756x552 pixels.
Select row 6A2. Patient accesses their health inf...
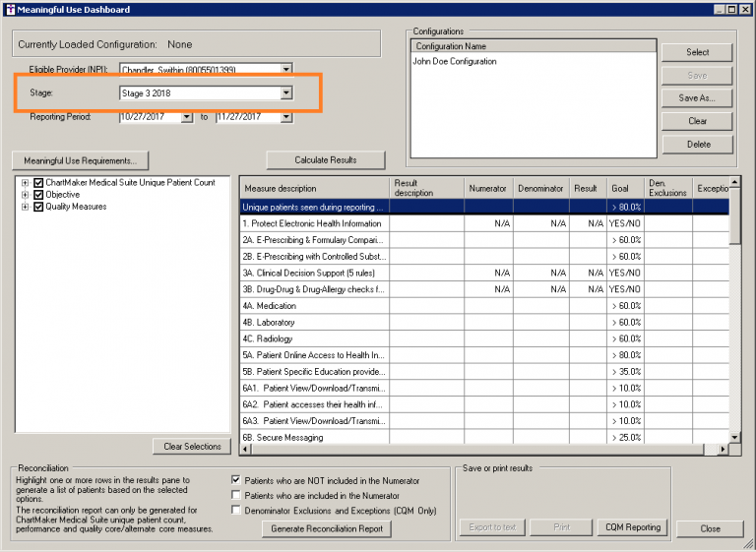click(x=484, y=404)
